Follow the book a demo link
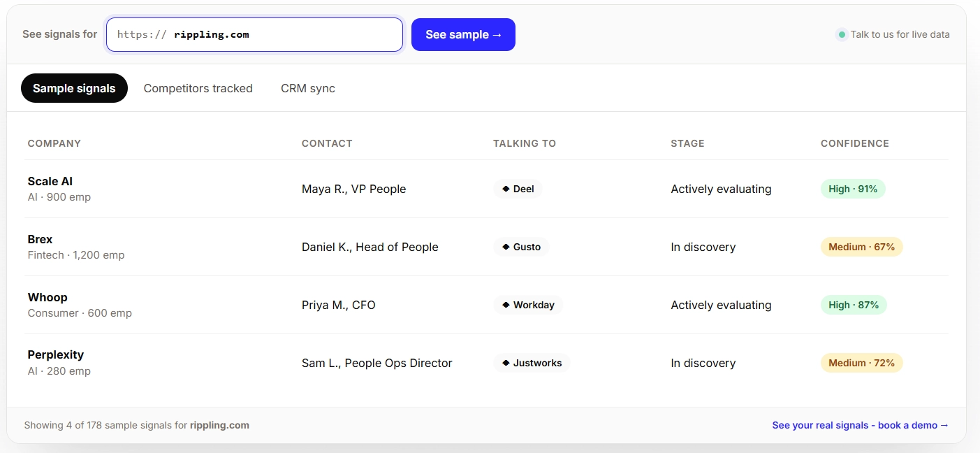This screenshot has width=980, height=453. click(860, 425)
